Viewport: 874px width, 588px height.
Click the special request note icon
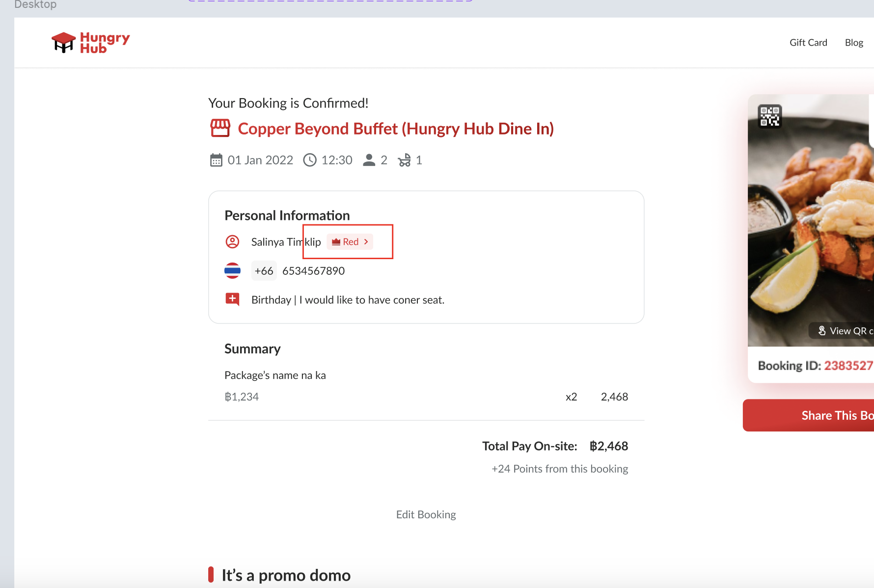point(232,299)
